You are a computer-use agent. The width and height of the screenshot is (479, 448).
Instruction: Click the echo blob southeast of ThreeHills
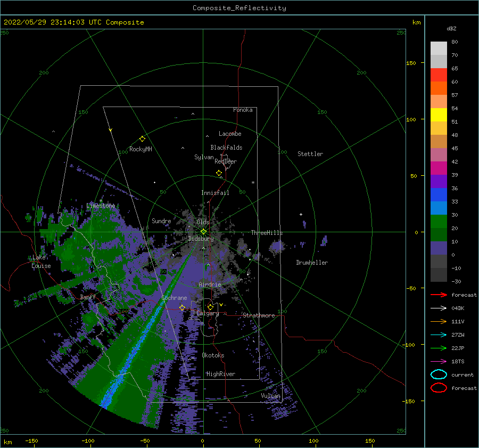277,247
